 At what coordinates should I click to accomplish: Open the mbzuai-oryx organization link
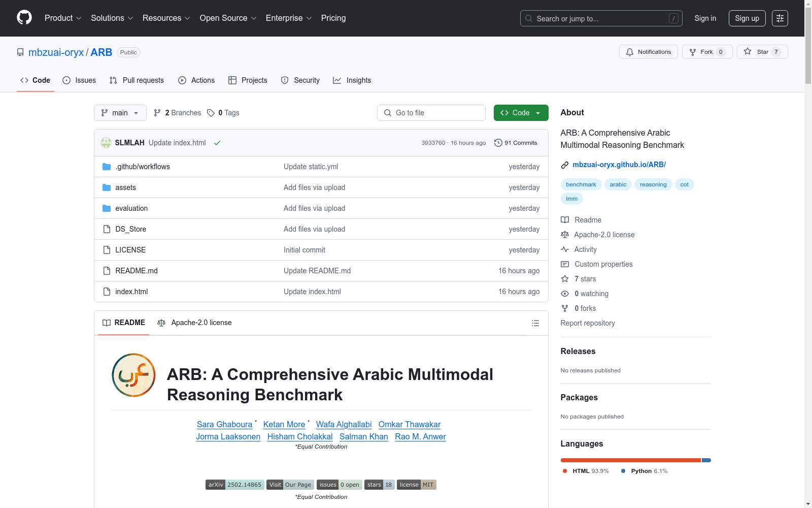(56, 52)
